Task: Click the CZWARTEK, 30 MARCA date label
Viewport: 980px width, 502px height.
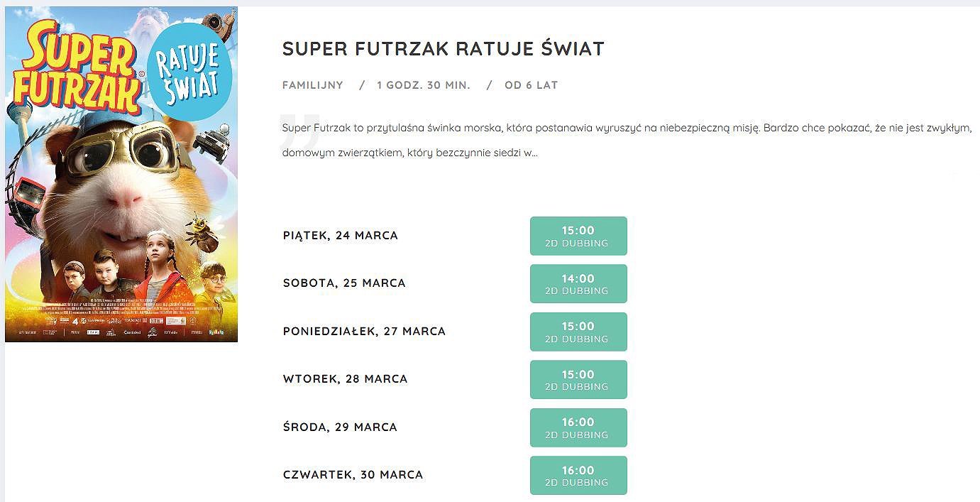Action: (353, 475)
